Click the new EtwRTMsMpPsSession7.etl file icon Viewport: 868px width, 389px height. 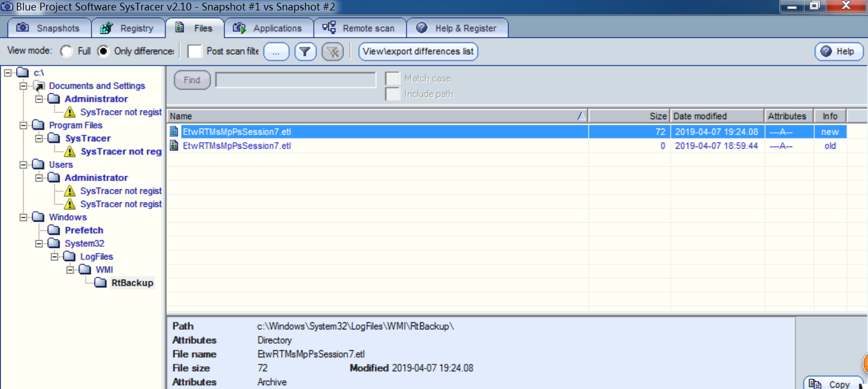(174, 131)
